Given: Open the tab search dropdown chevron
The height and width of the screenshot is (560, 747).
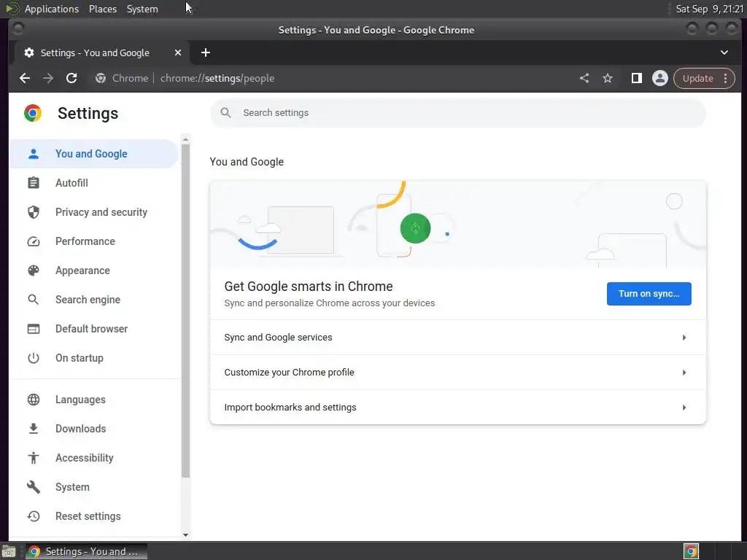Looking at the screenshot, I should pos(724,52).
